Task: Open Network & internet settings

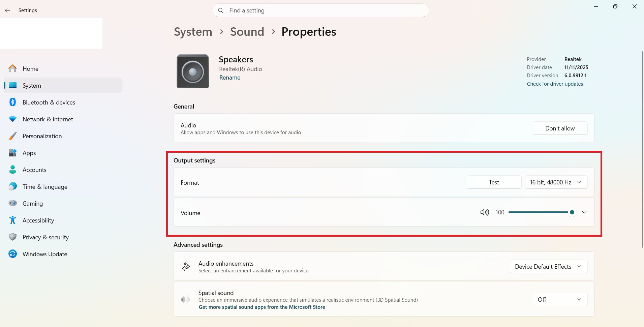Action: coord(48,119)
